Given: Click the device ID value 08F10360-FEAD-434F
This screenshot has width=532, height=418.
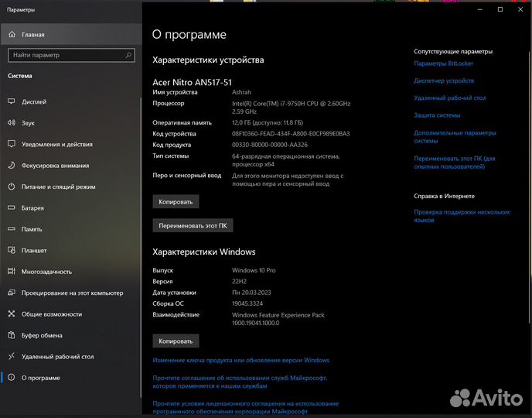Looking at the screenshot, I should click(291, 133).
